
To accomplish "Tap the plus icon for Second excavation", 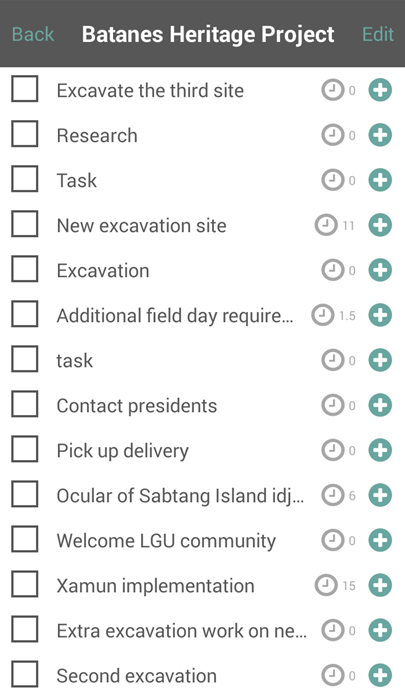I will click(380, 675).
